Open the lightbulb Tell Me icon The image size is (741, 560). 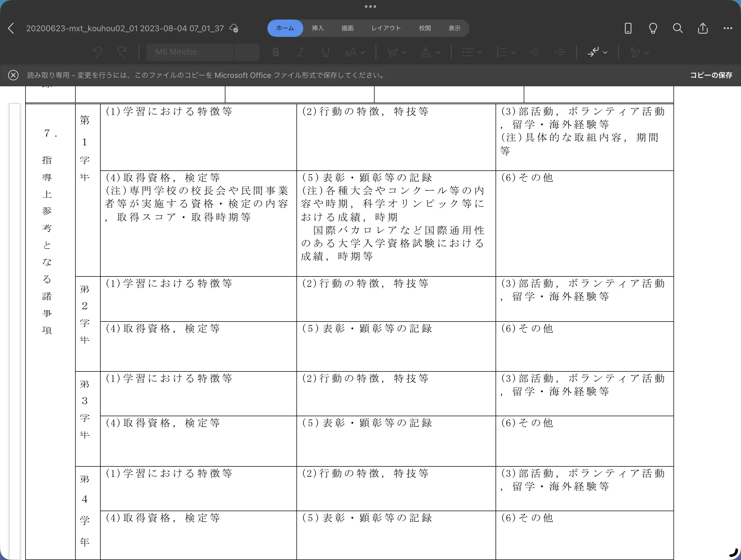tap(653, 28)
